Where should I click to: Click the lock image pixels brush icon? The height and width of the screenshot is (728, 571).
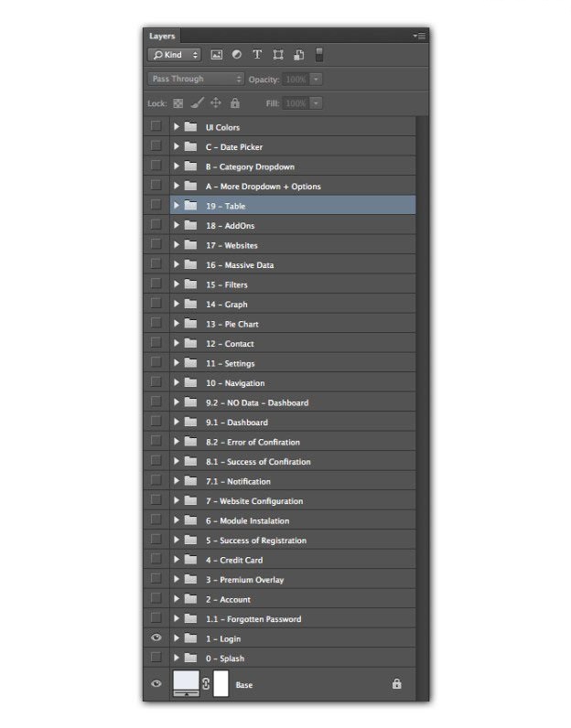click(198, 103)
